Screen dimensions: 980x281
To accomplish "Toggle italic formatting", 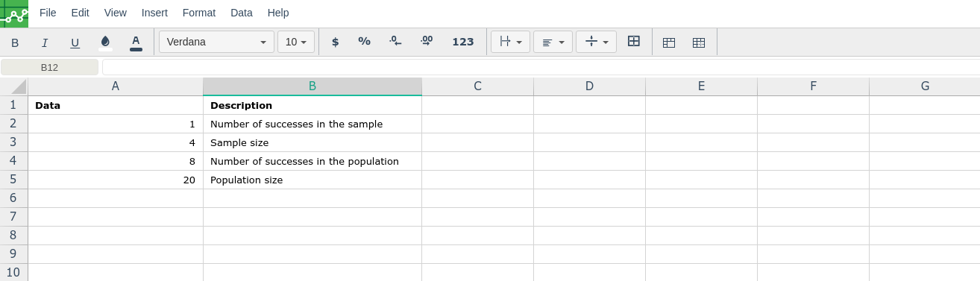I will tap(45, 42).
